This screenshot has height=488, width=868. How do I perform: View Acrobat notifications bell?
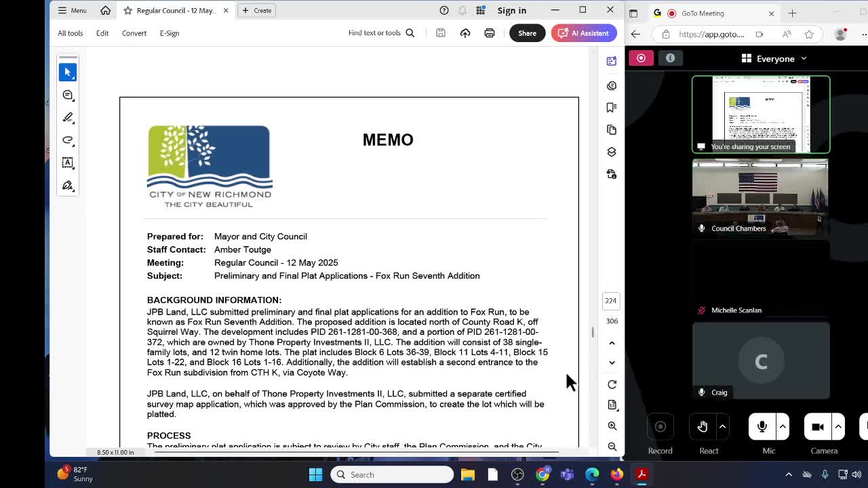pyautogui.click(x=462, y=10)
